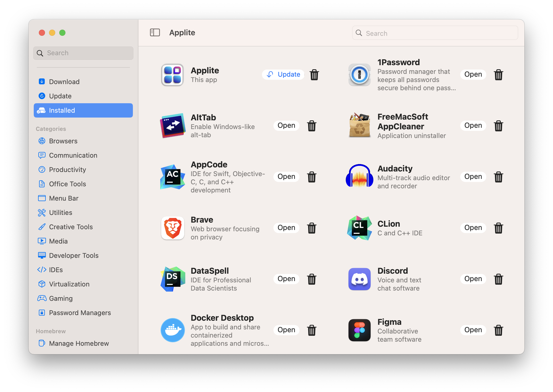Delete CLion via its trash icon
Image resolution: width=553 pixels, height=392 pixels.
point(499,228)
